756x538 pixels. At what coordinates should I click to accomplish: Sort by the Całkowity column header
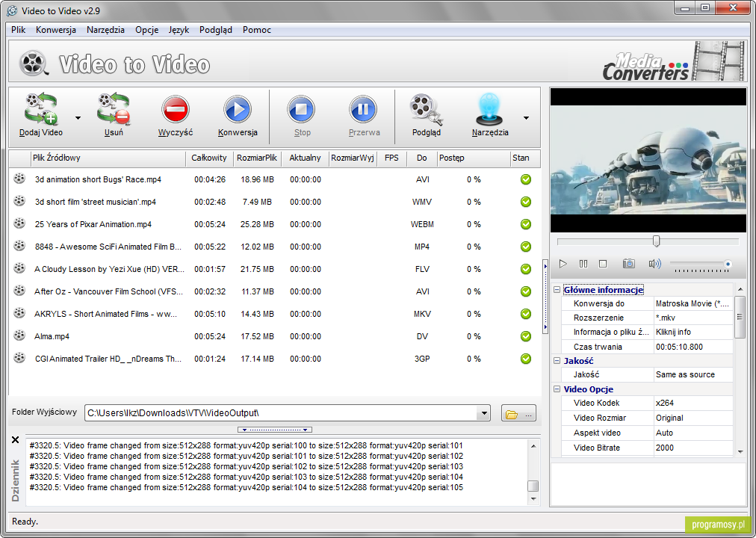coord(209,158)
